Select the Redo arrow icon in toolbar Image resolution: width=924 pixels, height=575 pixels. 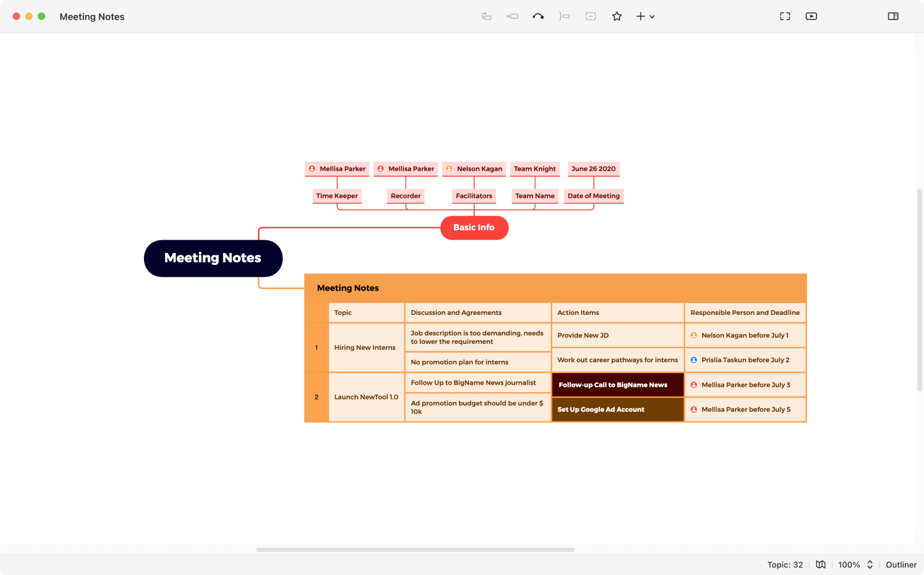click(538, 16)
